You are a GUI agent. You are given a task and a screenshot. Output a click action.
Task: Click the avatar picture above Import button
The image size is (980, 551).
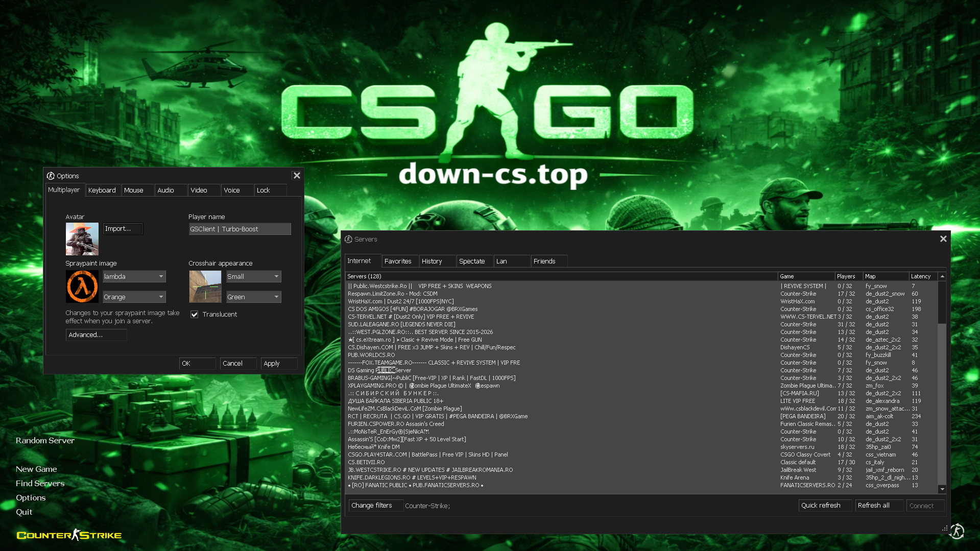pos(82,239)
